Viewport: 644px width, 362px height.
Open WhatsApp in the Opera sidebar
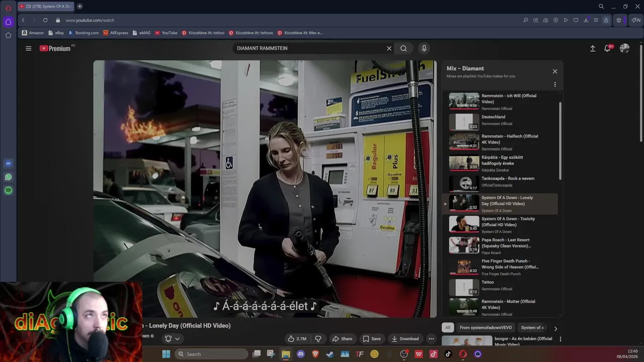click(8, 177)
